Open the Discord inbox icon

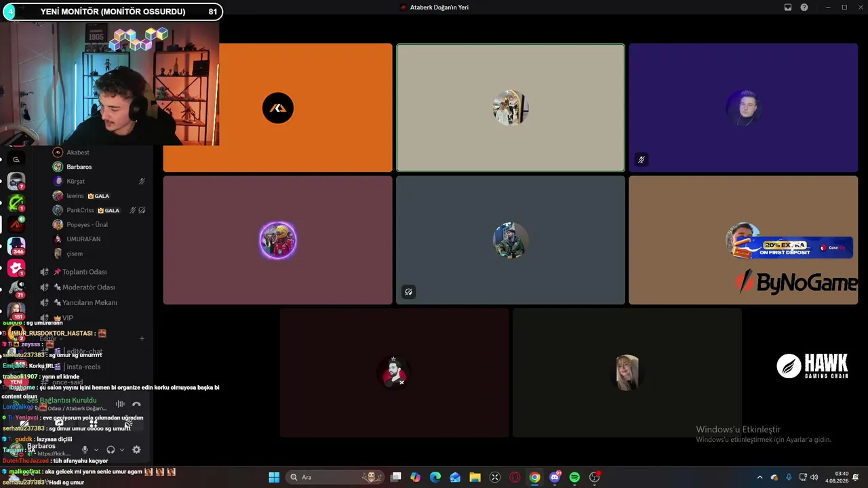(x=788, y=7)
